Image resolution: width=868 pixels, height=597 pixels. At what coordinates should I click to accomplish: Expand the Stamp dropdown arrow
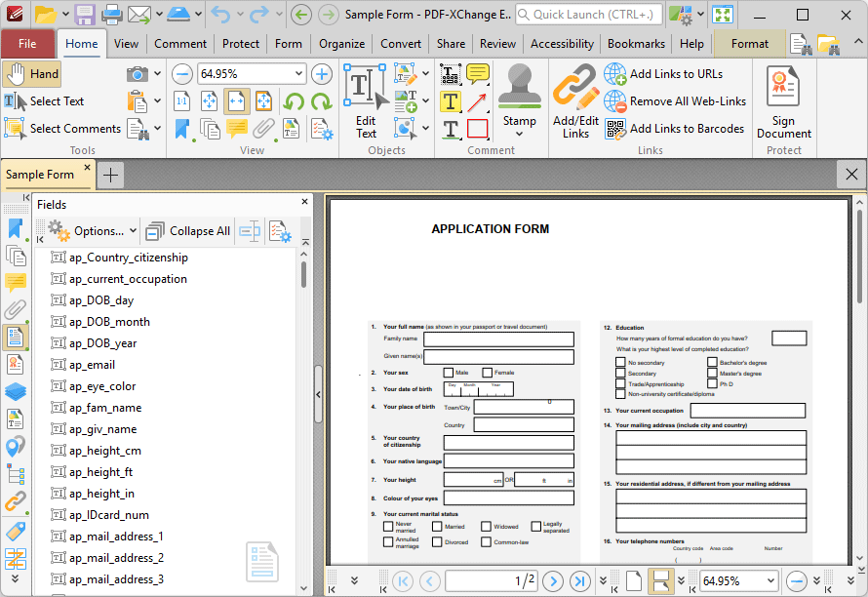coord(519,134)
